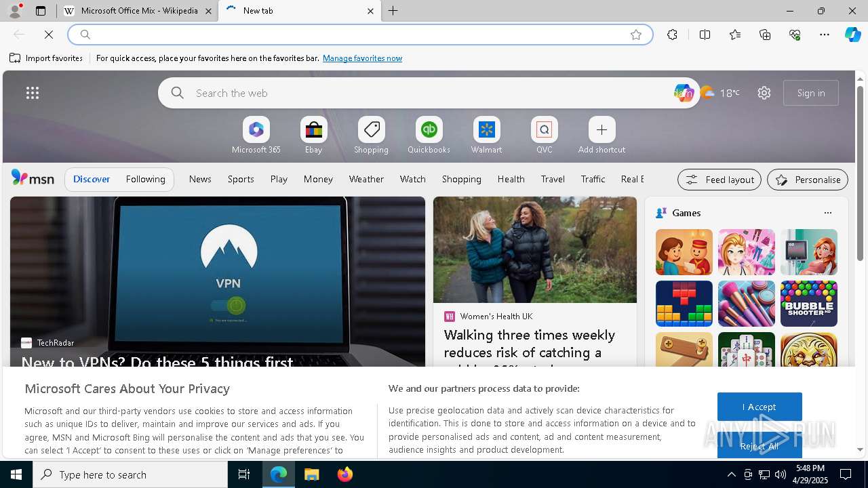Image resolution: width=868 pixels, height=488 pixels.
Task: Select the Discover feed tab
Action: pos(92,179)
